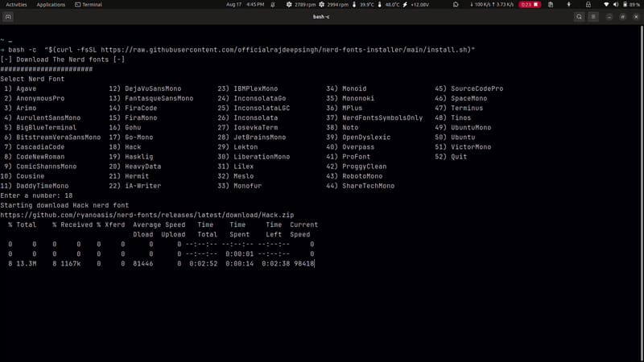The image size is (644, 362).
Task: Open the Wi-Fi status icon
Action: tap(606, 5)
